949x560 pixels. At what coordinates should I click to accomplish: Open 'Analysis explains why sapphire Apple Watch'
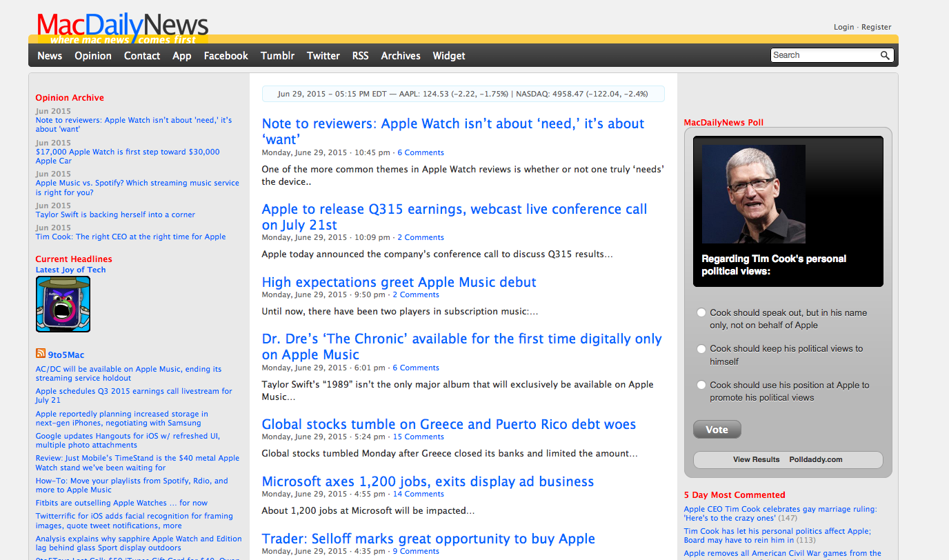pyautogui.click(x=139, y=543)
